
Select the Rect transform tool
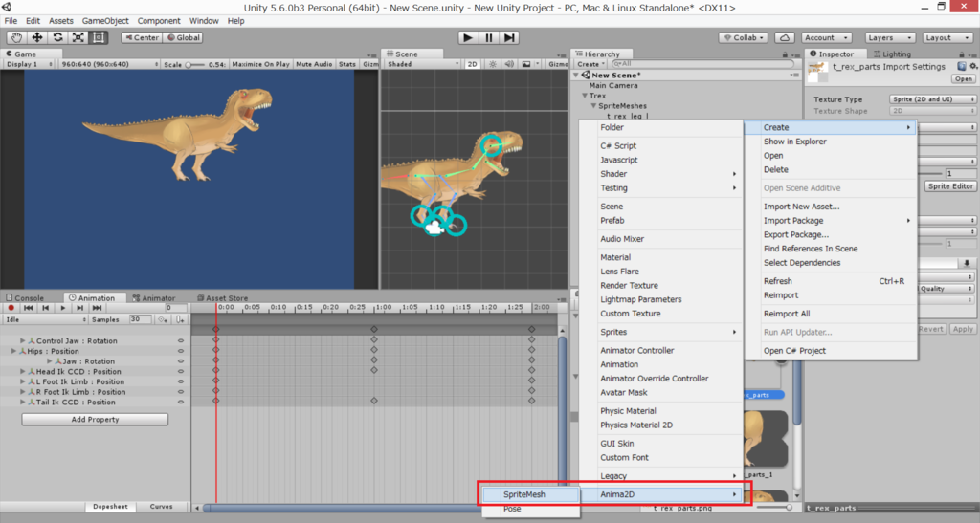pos(99,37)
